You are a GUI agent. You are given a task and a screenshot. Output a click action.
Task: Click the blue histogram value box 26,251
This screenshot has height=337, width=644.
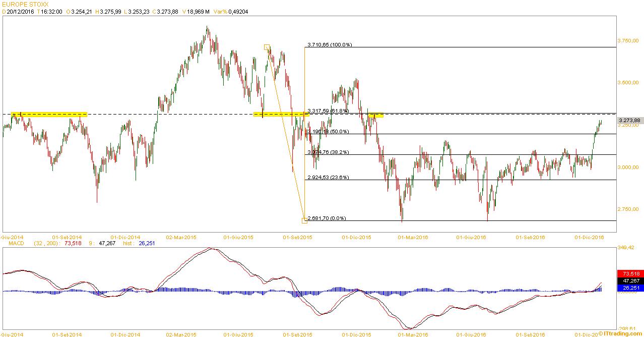click(x=629, y=288)
